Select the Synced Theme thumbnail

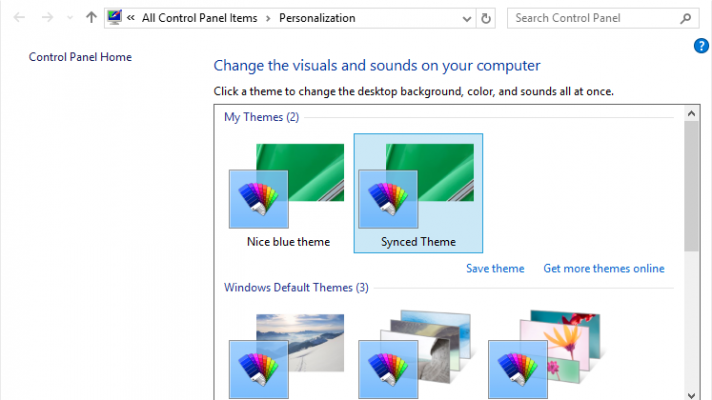point(418,190)
